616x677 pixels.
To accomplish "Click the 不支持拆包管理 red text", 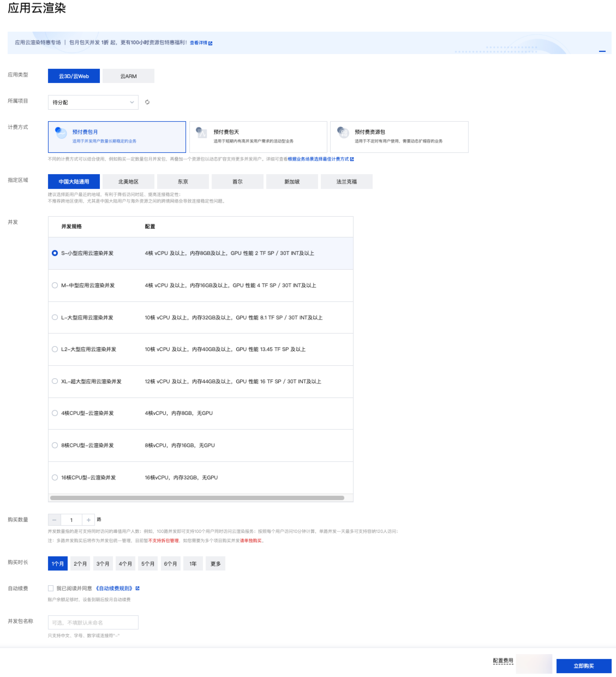I will tap(164, 541).
